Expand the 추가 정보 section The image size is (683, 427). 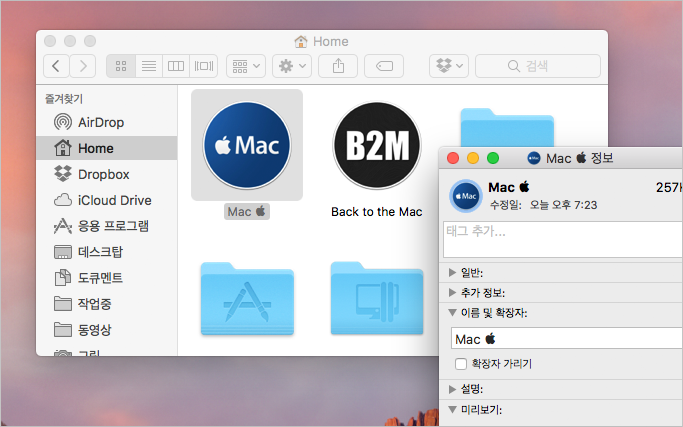click(x=453, y=293)
